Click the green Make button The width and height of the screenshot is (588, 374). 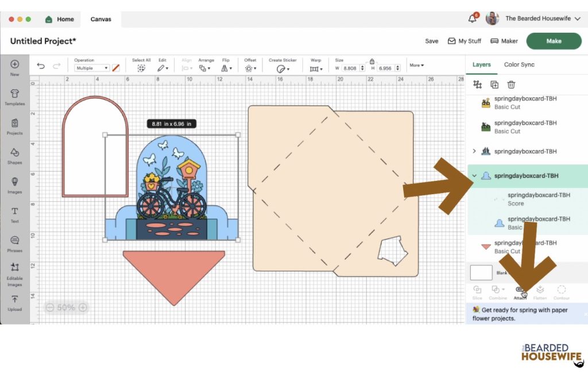(554, 41)
